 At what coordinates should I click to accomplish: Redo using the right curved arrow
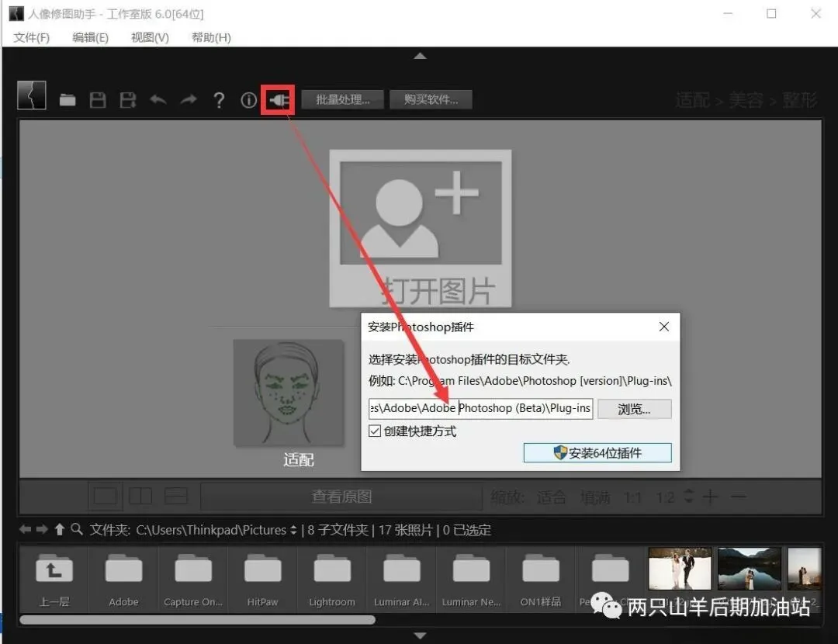click(x=188, y=99)
